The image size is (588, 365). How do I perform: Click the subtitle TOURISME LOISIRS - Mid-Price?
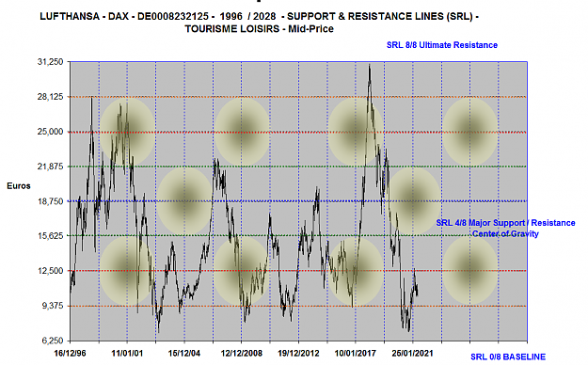point(259,29)
